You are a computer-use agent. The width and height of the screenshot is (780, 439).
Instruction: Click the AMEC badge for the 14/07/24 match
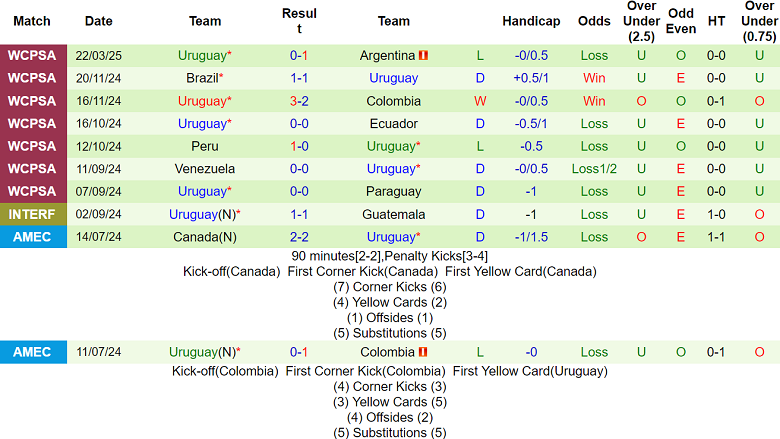click(33, 237)
